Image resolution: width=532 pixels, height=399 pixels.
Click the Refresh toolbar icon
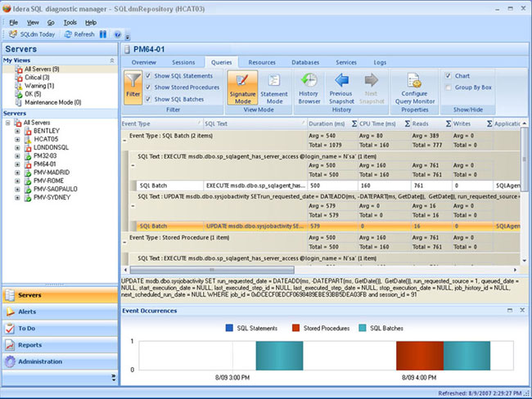[x=68, y=34]
